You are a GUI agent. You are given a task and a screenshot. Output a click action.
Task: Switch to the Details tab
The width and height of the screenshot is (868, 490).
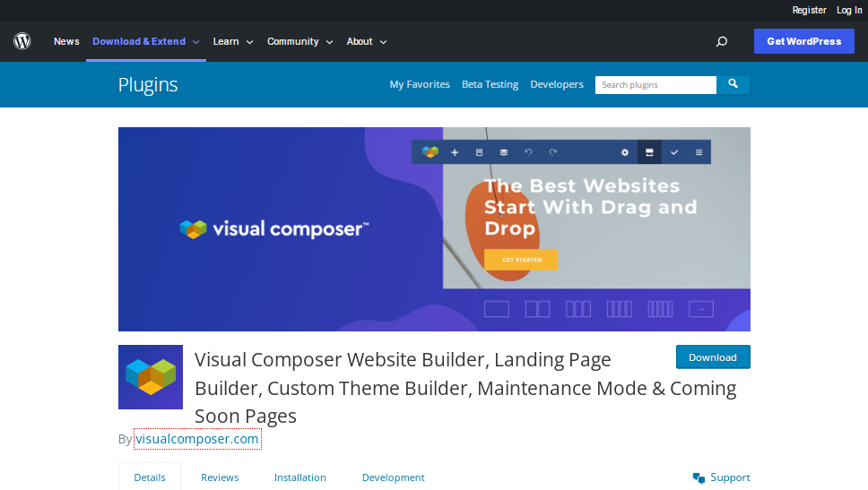click(150, 477)
